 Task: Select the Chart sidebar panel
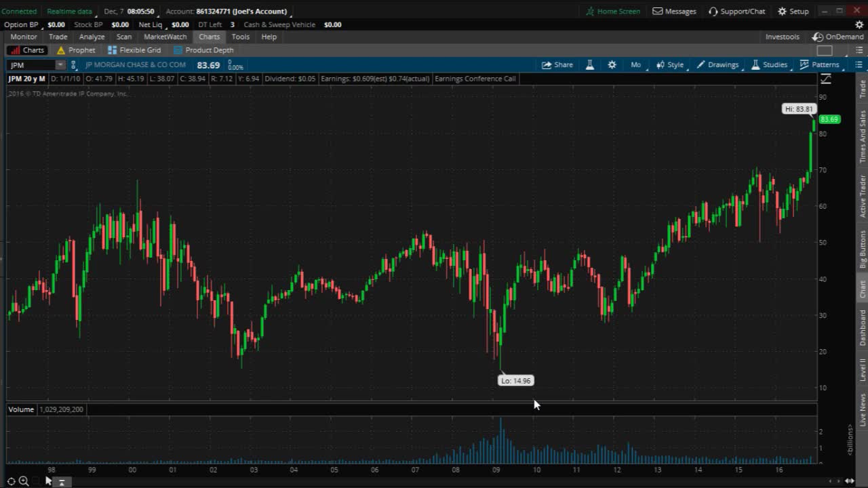(x=863, y=289)
